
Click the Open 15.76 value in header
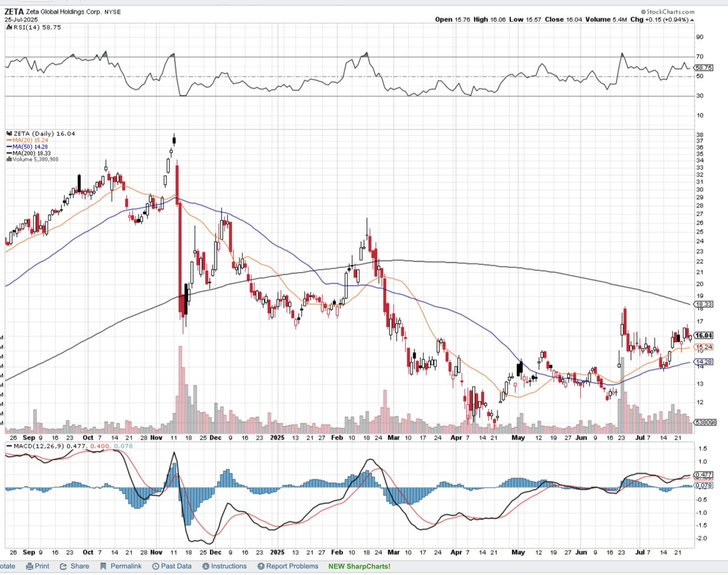tap(453, 19)
